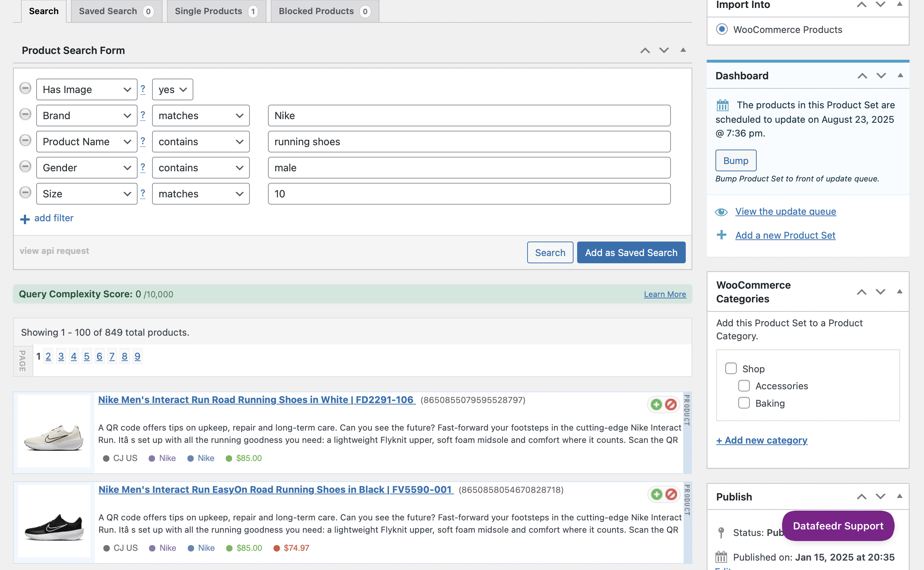
Task: Open help for Product Name filter
Action: [x=143, y=141]
